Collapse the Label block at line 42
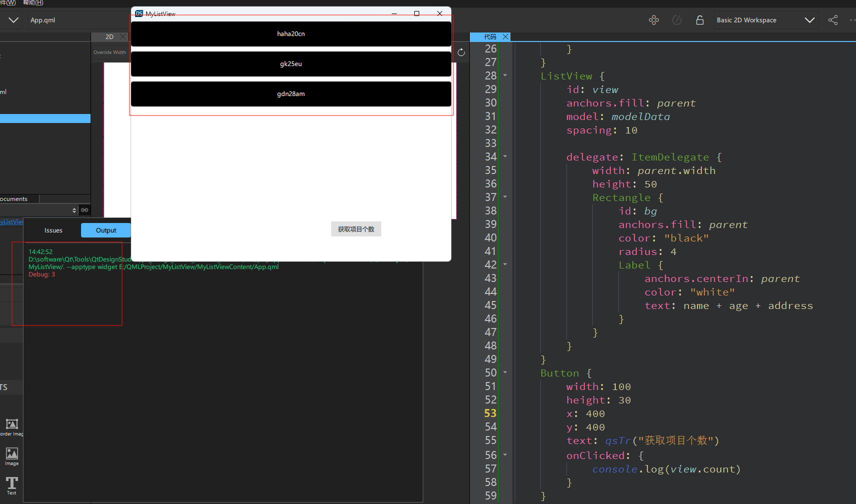 [x=505, y=264]
